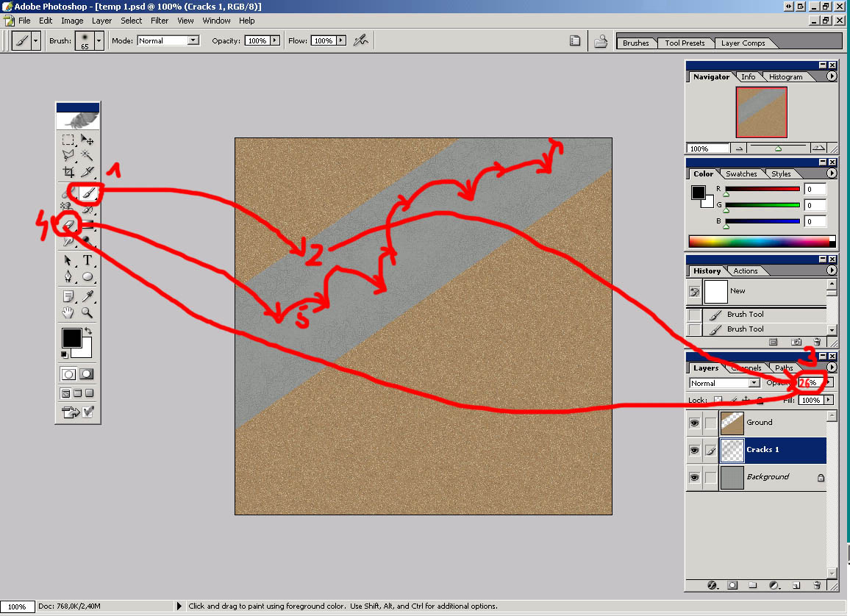Choose the Horizontal Type tool
850x616 pixels.
point(87,260)
